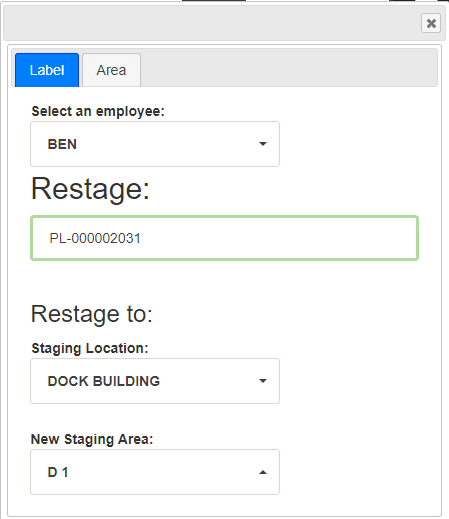Click the down caret beside DOCK BUILDING
This screenshot has width=449, height=519.
click(263, 381)
